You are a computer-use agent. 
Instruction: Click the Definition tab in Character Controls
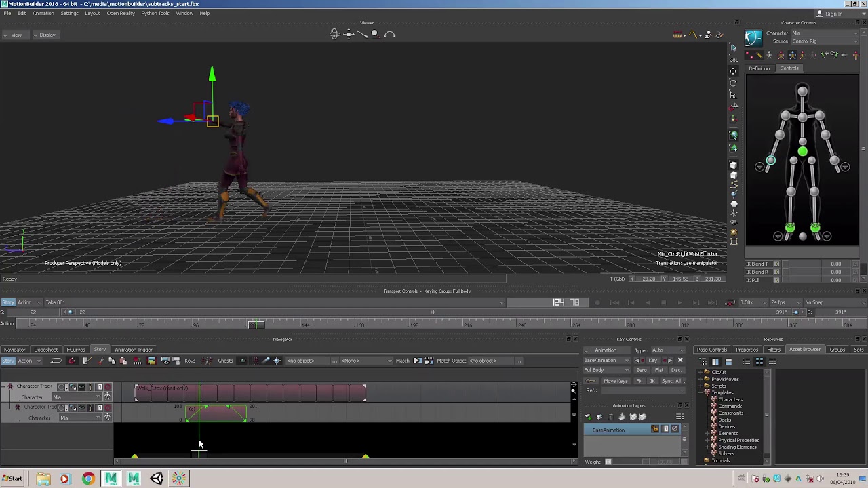pos(759,68)
